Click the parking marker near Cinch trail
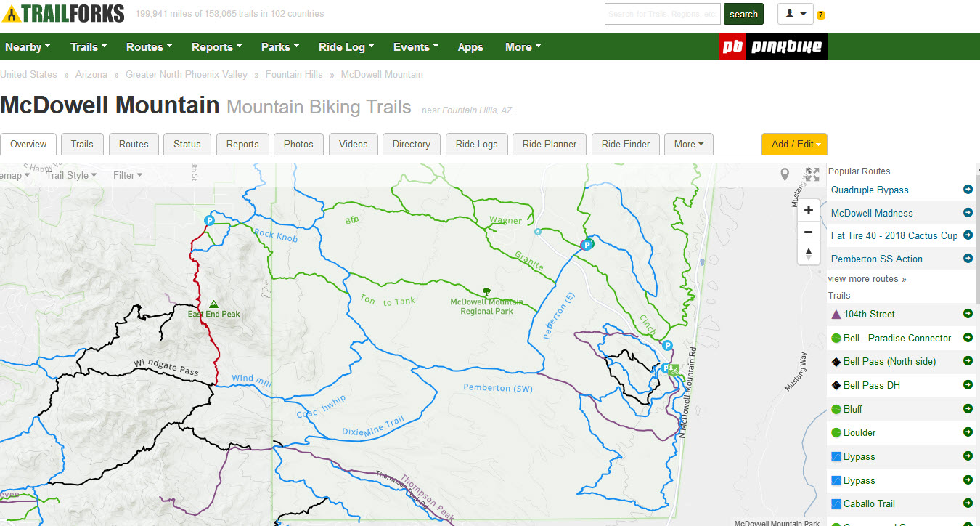 (667, 346)
